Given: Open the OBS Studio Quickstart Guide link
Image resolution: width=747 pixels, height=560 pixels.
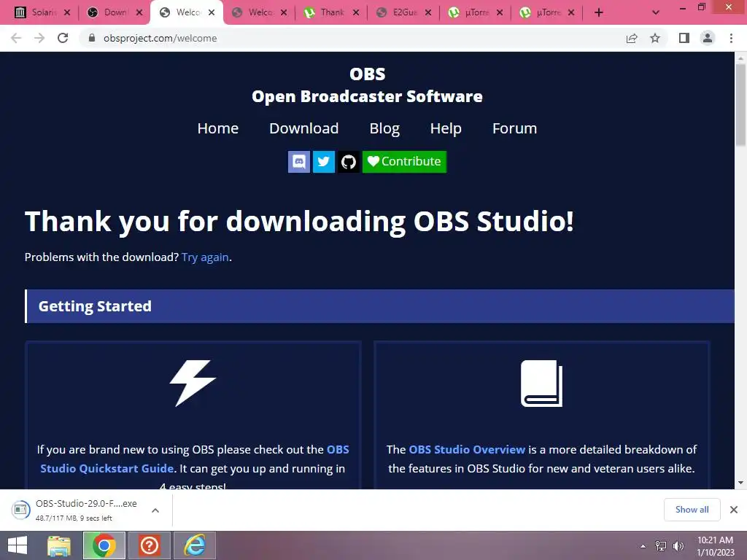Looking at the screenshot, I should [107, 469].
